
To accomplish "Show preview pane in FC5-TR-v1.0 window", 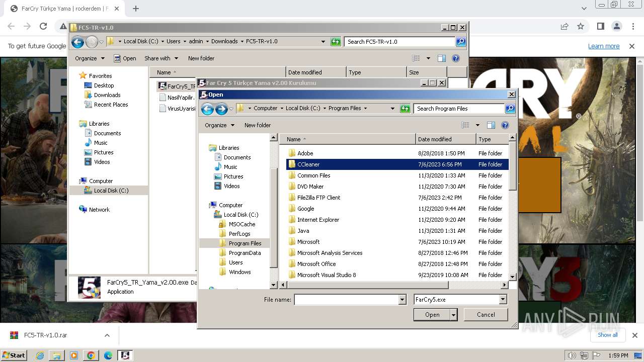I will coord(442,58).
